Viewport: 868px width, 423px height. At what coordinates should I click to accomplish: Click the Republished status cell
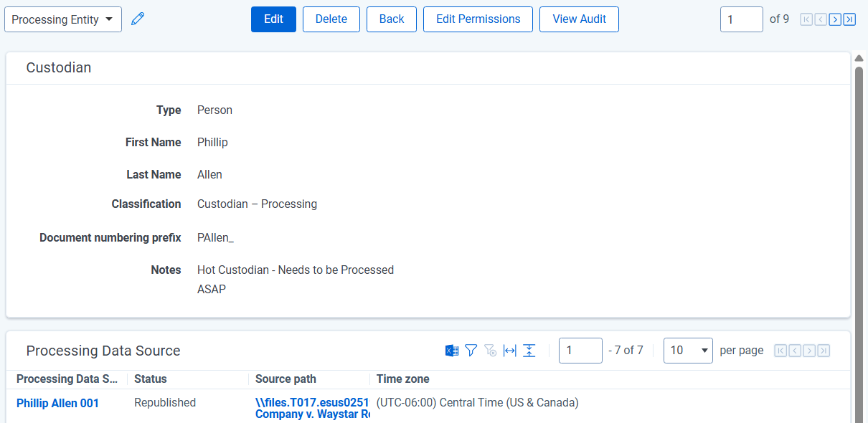pyautogui.click(x=165, y=403)
